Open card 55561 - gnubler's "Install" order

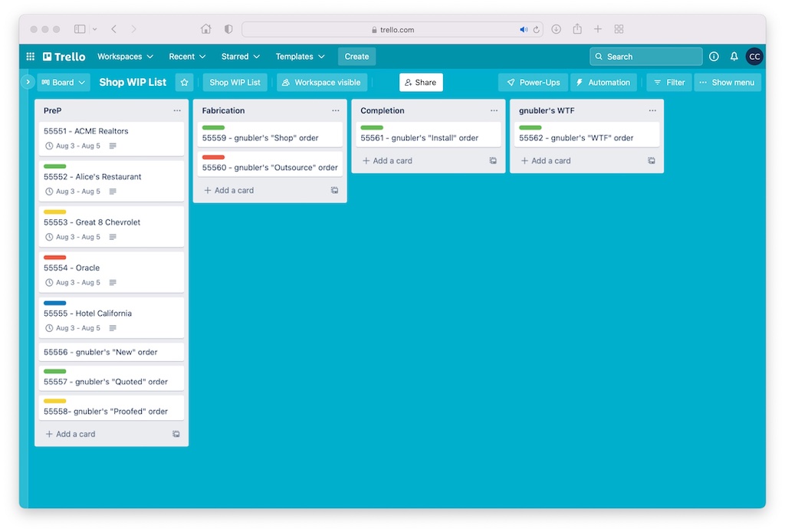pyautogui.click(x=429, y=134)
